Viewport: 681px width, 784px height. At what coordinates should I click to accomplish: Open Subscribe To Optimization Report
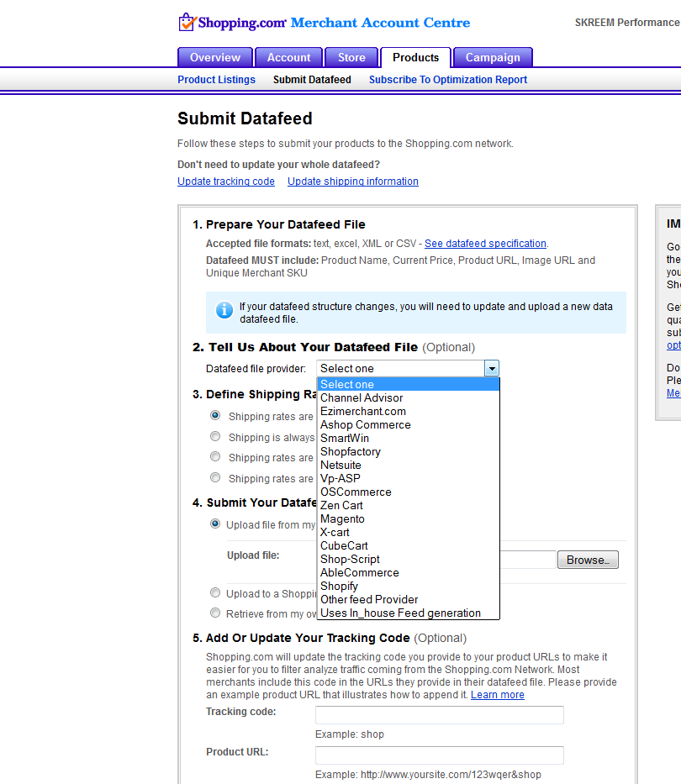(x=448, y=80)
